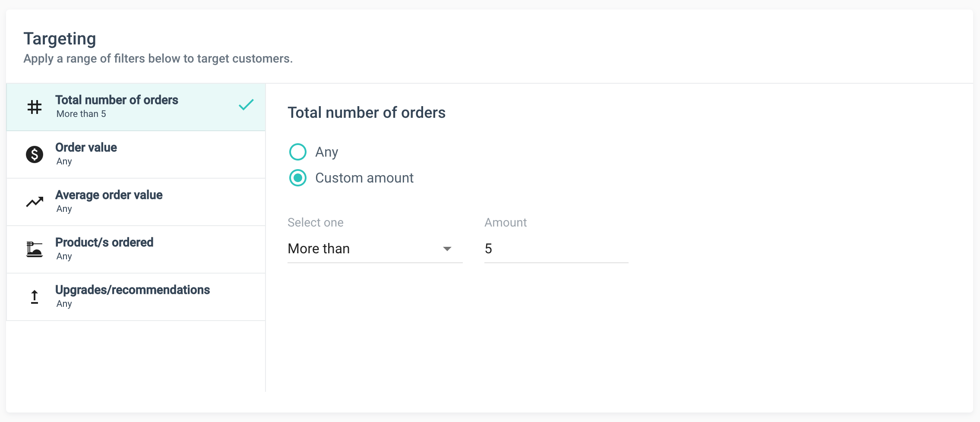Open Upgrades/recommendations filter
This screenshot has width=980, height=422.
click(136, 297)
